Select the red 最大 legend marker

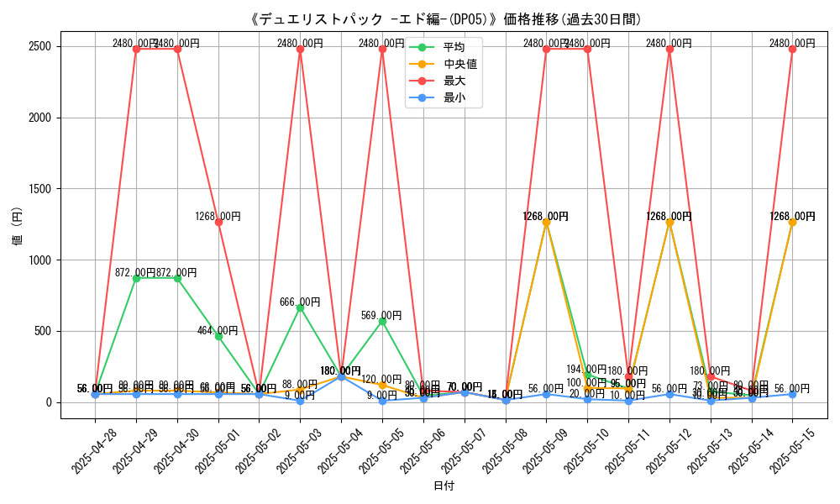(423, 81)
